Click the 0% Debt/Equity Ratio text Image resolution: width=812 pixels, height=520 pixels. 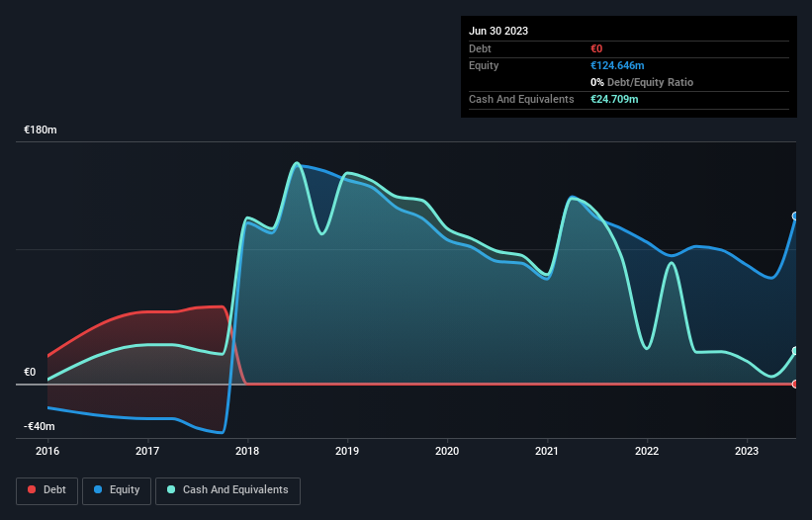(x=642, y=82)
